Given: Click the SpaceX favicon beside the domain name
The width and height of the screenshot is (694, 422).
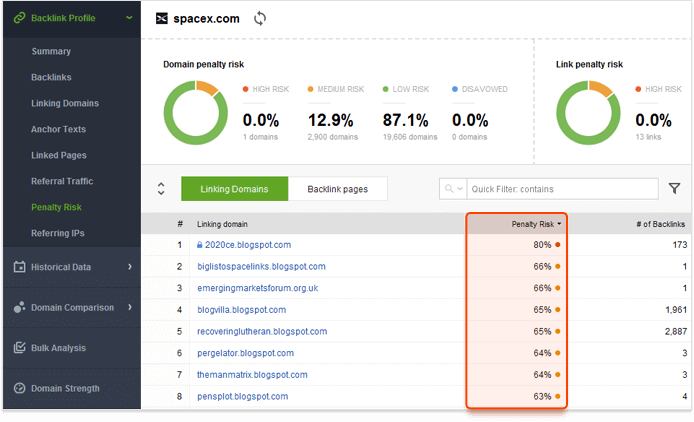Looking at the screenshot, I should 162,19.
